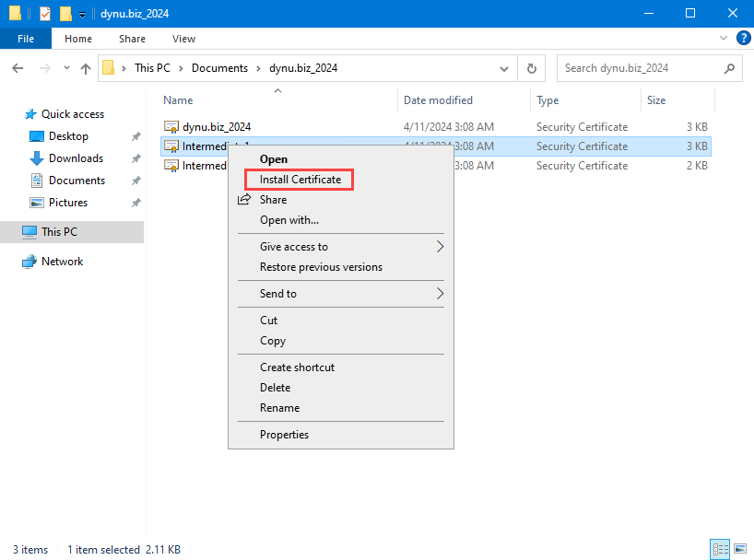The image size is (754, 560).
Task: Open the File ribbon tab
Action: pyautogui.click(x=26, y=39)
